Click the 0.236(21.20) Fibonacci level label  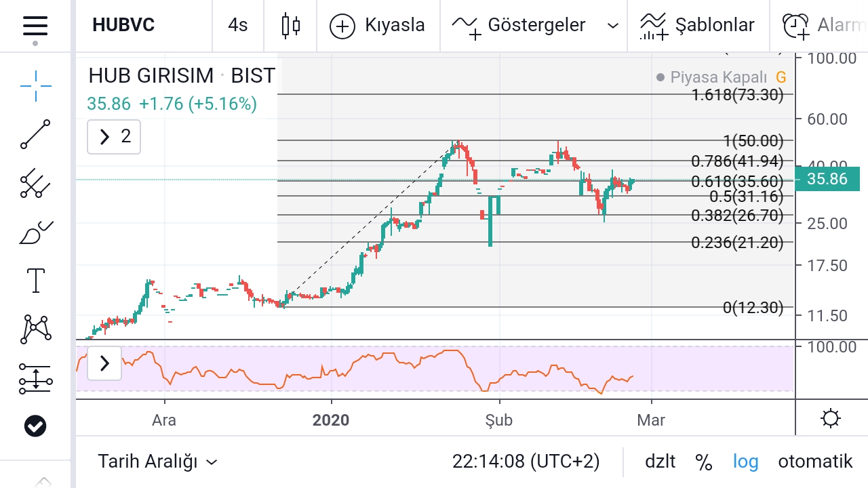737,243
